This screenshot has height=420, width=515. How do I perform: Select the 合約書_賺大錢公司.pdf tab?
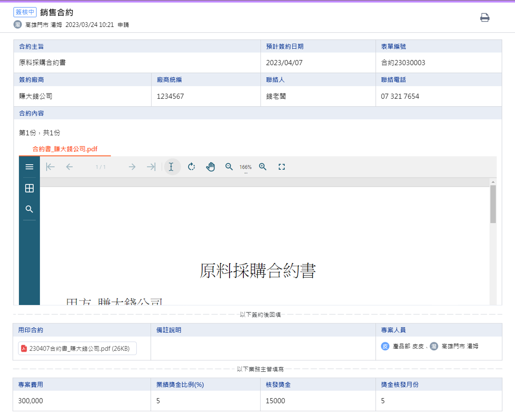tap(65, 149)
